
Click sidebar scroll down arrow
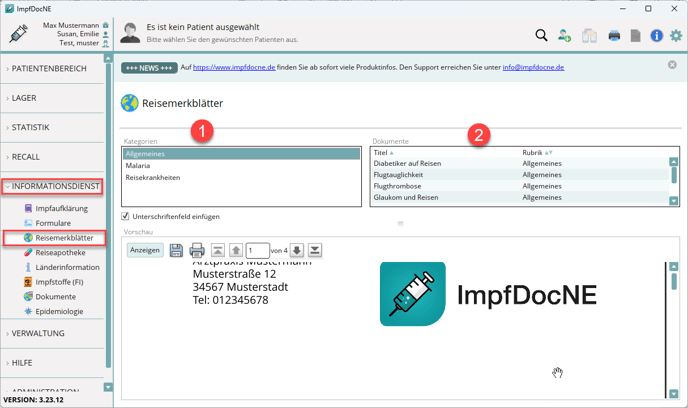[x=108, y=387]
